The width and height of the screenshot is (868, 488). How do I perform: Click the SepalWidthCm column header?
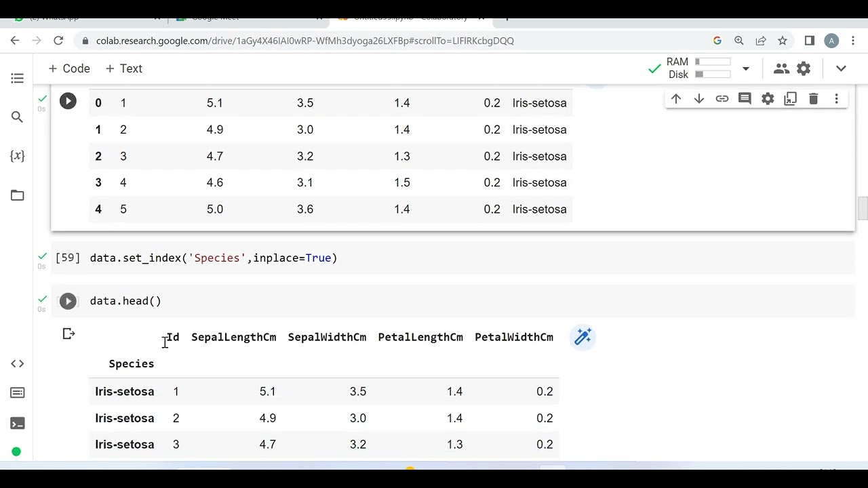click(327, 337)
